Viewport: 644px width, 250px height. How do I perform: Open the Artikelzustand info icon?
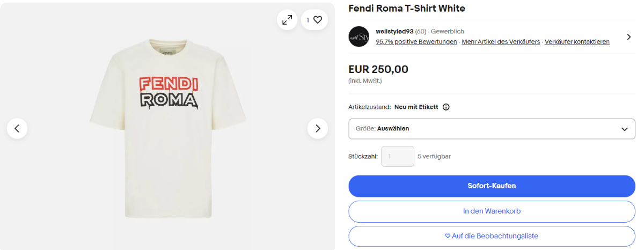click(446, 107)
